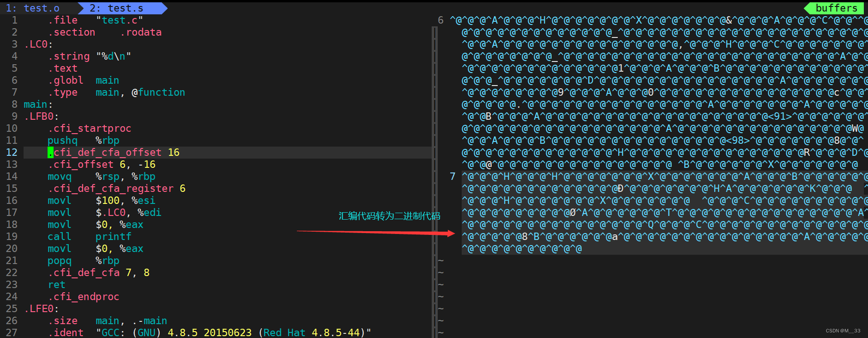Switch to the test.s buffer tab
This screenshot has height=338, width=868.
click(116, 8)
